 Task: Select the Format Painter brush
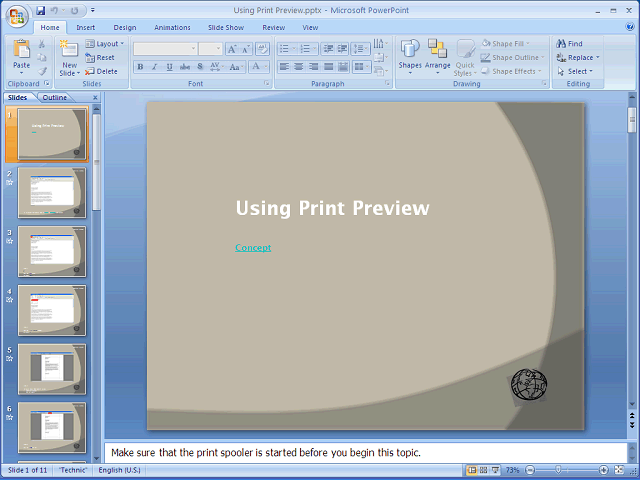[x=42, y=71]
